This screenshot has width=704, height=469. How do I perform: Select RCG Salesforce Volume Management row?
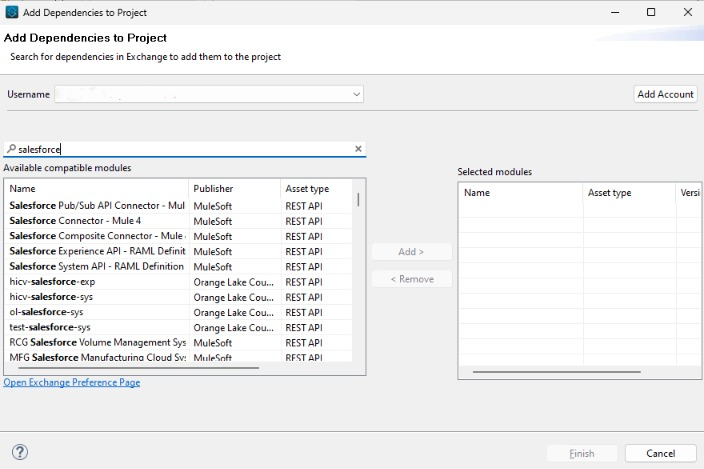(178, 343)
